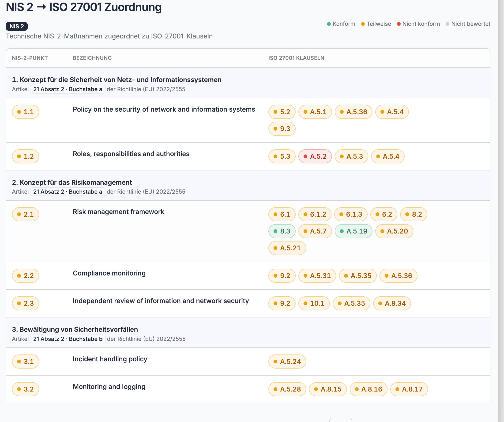Open the compliant 8.3 clause
504x422 pixels.
(282, 231)
